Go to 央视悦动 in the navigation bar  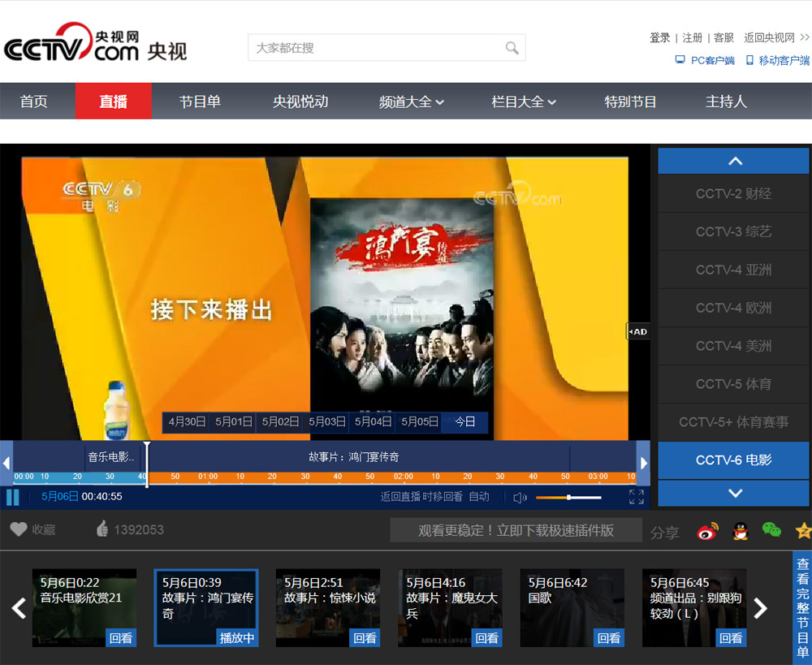300,101
